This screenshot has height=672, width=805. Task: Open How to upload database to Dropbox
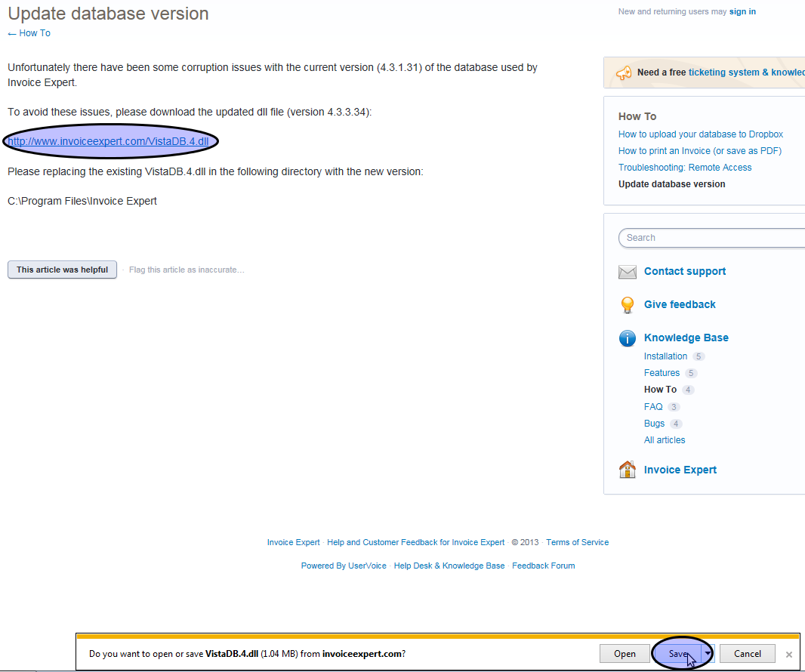click(701, 134)
